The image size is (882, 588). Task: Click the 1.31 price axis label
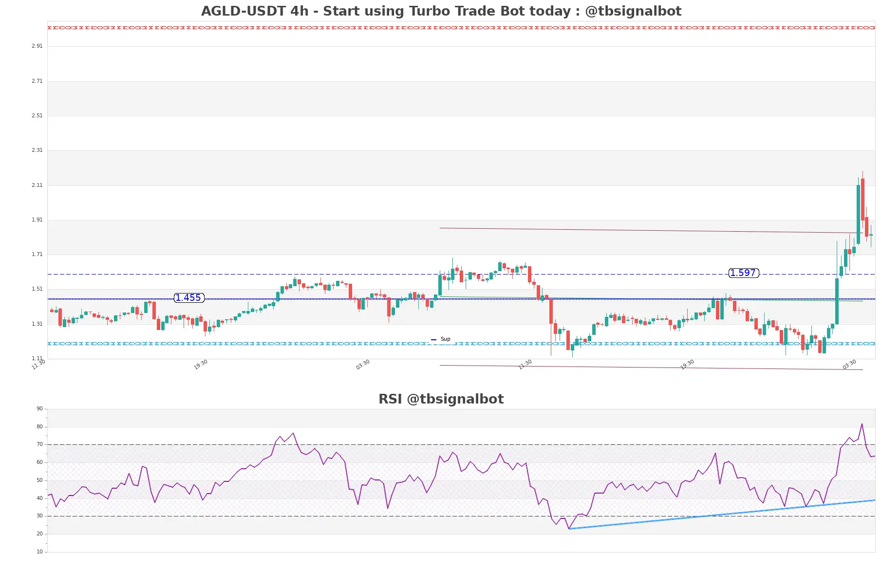click(37, 324)
